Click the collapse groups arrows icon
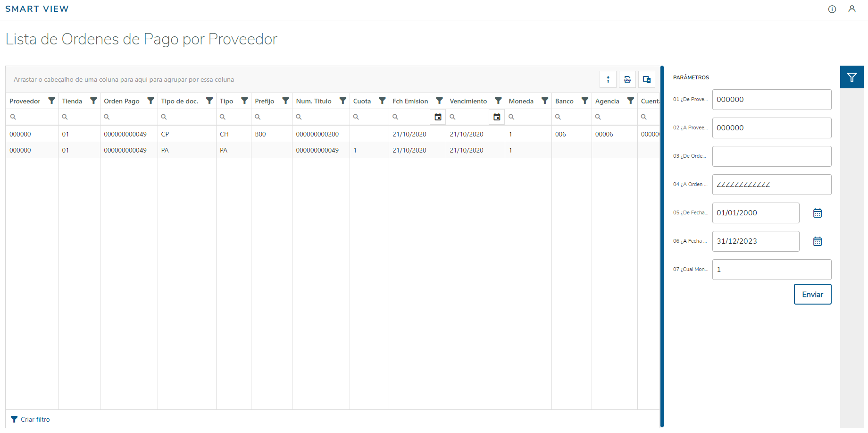This screenshot has height=433, width=868. 608,79
